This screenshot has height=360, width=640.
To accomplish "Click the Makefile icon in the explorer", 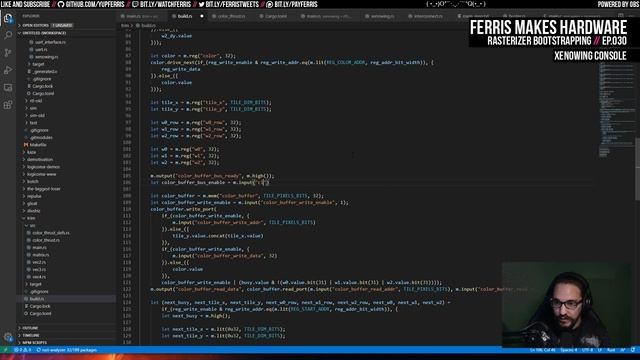I will click(x=26, y=145).
